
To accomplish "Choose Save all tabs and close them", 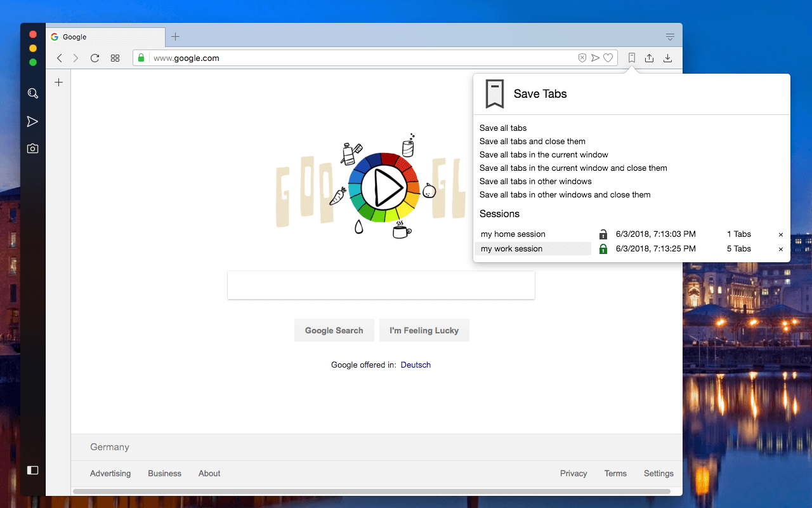I will [x=532, y=142].
